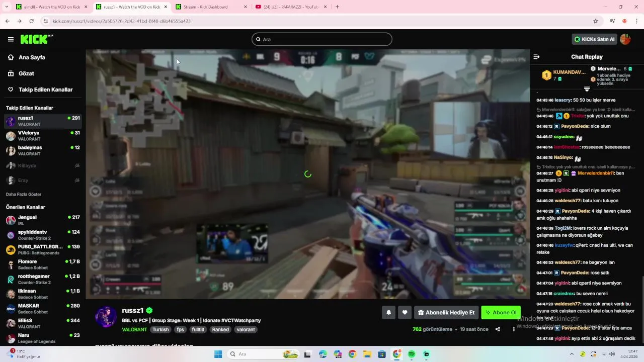644x362 pixels.
Task: Click the video player loading area
Action: click(308, 174)
